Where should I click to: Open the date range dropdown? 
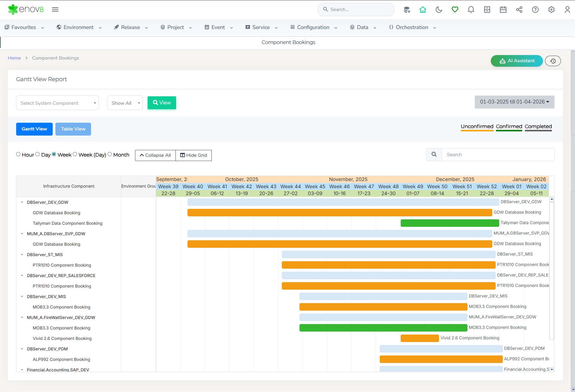coord(514,102)
